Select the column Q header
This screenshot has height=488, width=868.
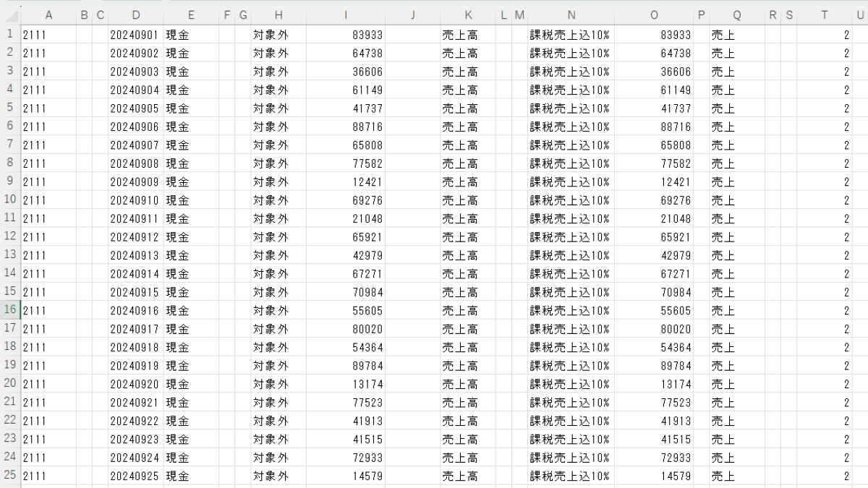(x=736, y=15)
